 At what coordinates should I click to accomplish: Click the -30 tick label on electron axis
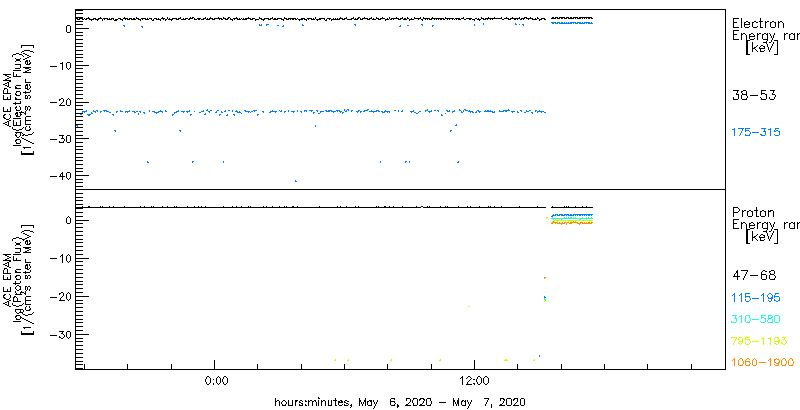(x=60, y=139)
